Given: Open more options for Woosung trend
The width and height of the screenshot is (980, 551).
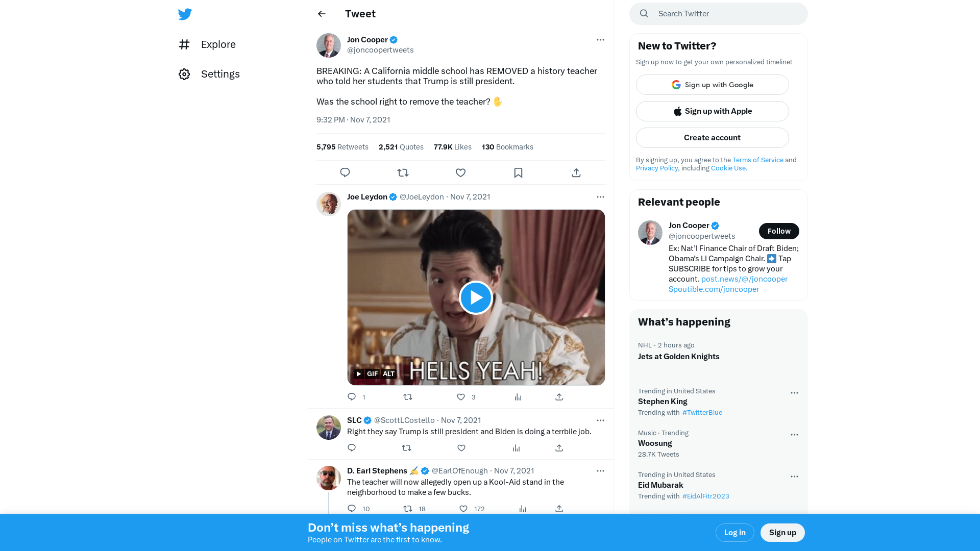Looking at the screenshot, I should coord(794,435).
